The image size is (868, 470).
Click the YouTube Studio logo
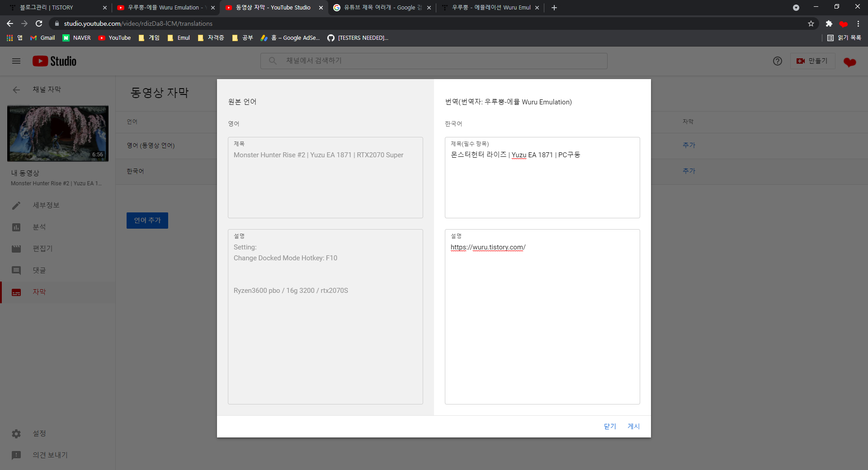point(54,61)
